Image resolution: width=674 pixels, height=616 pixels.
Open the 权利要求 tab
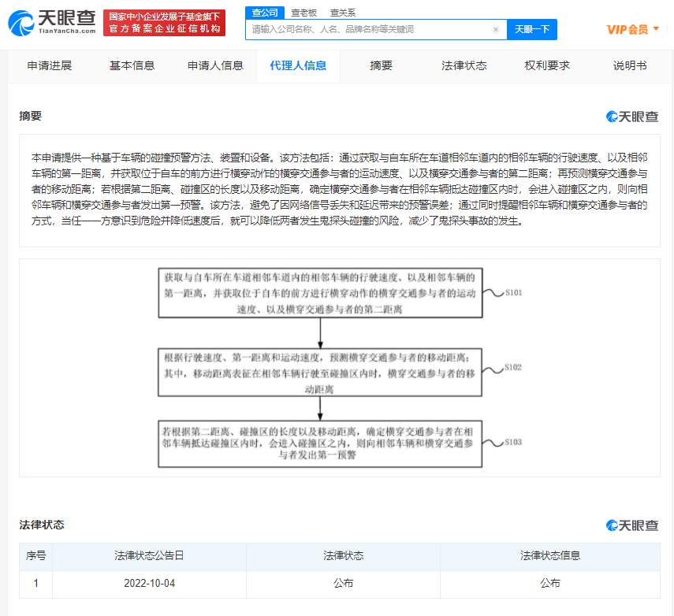547,65
